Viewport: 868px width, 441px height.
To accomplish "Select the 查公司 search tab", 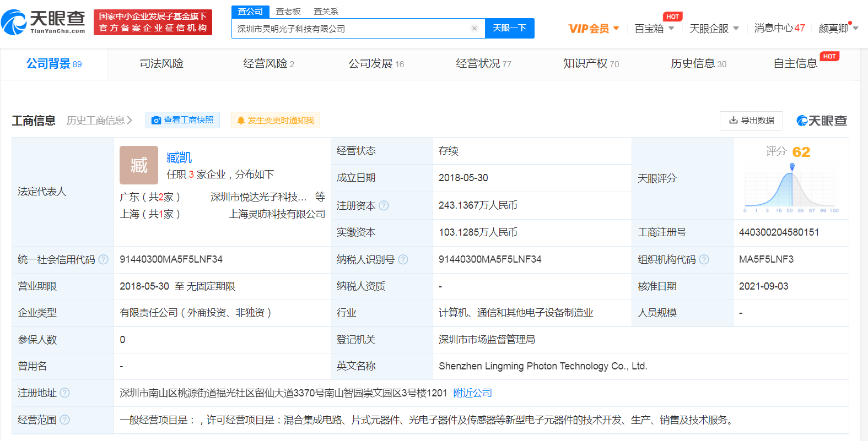I will click(x=250, y=11).
